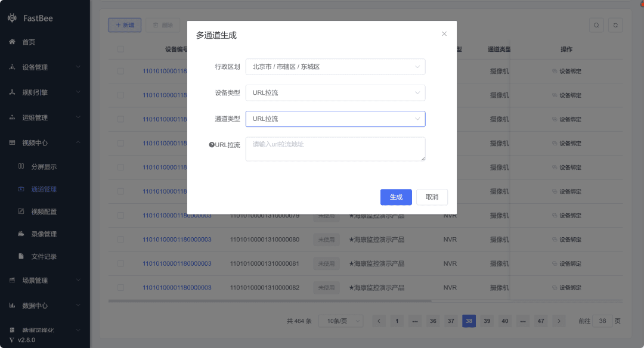Open the 行政区划 cascader dropdown

click(x=335, y=67)
